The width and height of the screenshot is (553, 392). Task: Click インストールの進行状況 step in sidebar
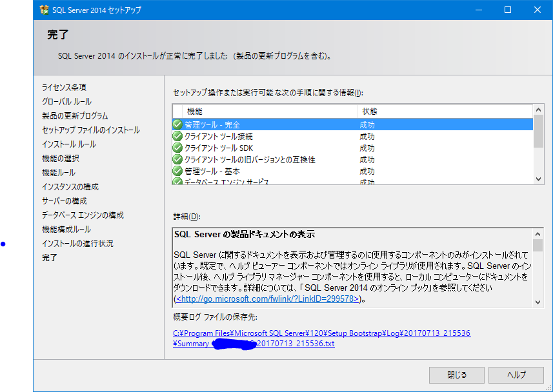[x=77, y=244]
